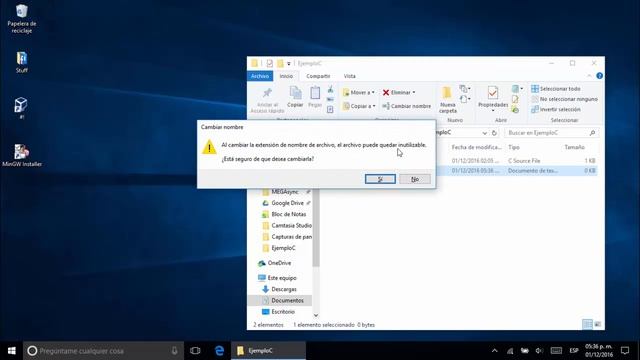Open the Abrir dropdown icon in ribbon

[517, 89]
